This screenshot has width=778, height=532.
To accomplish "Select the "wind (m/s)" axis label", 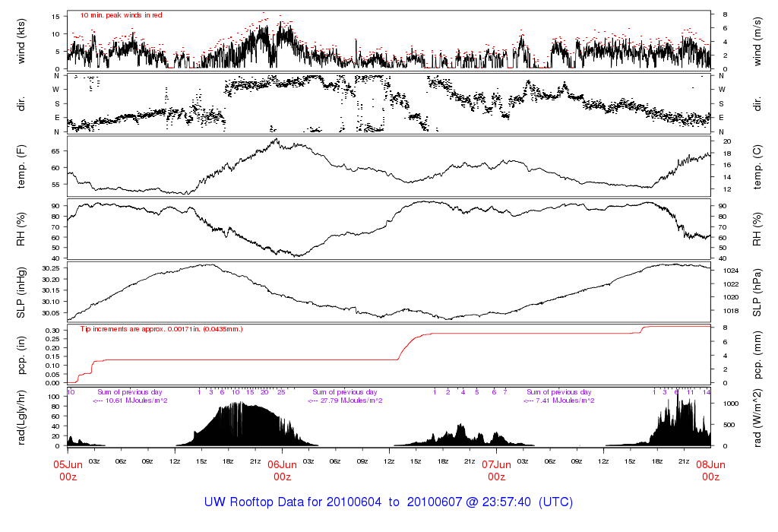I will 757,41.
